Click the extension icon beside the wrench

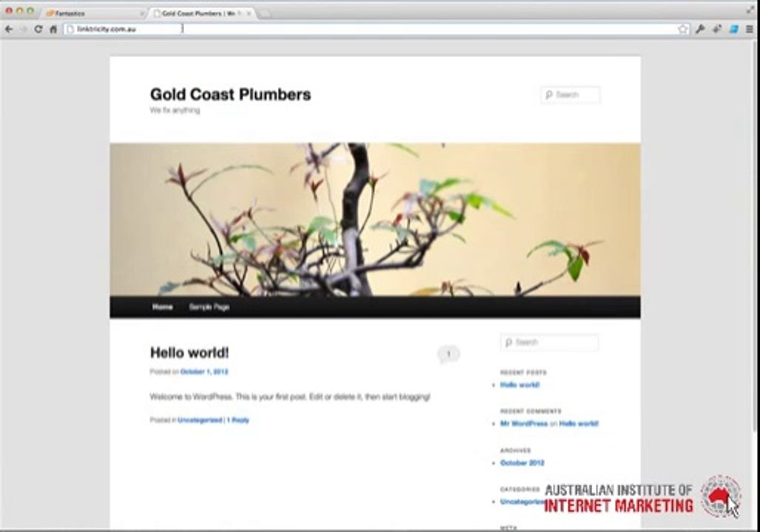[717, 29]
